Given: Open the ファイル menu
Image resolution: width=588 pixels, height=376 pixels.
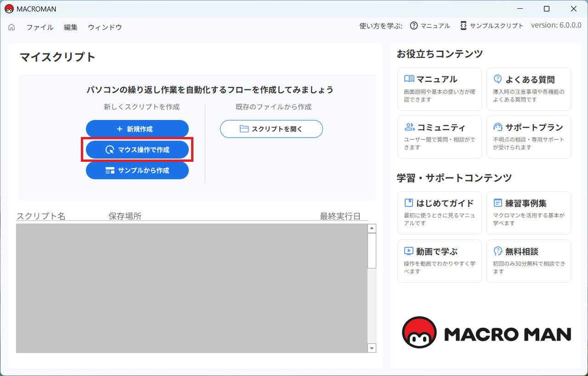Looking at the screenshot, I should 40,27.
